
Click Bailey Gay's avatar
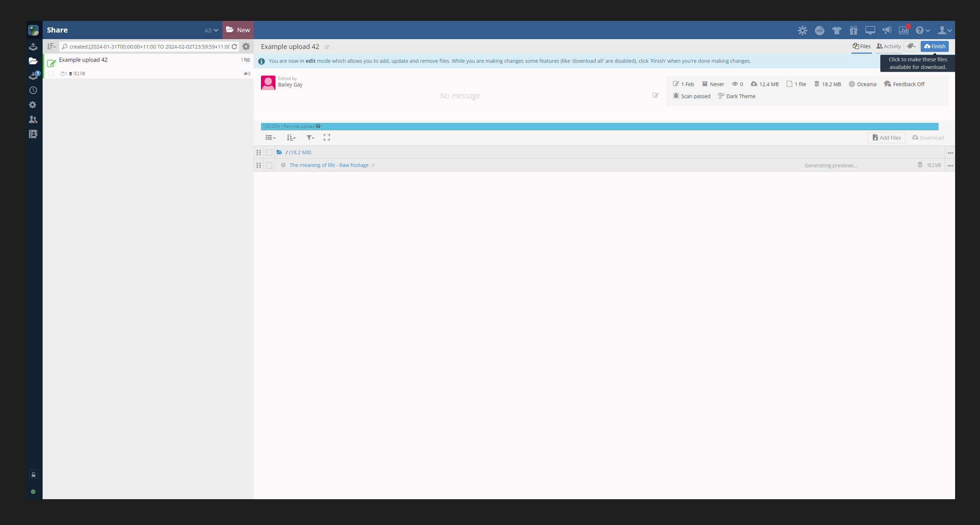pos(268,83)
